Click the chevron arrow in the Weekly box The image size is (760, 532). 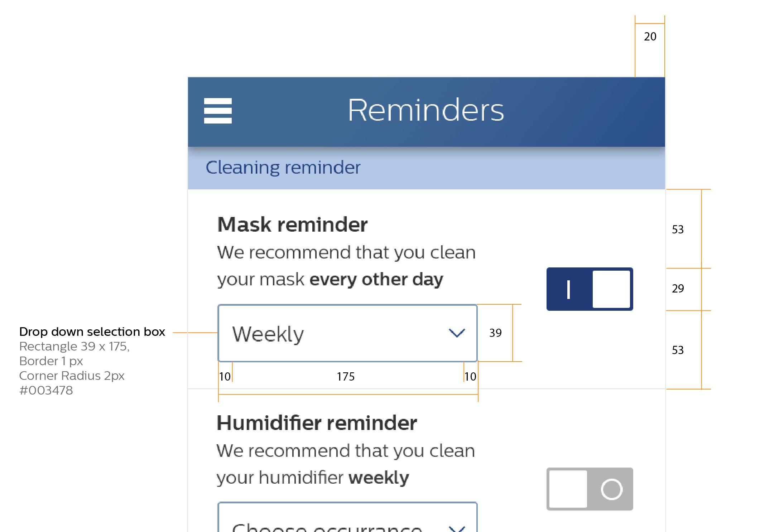(457, 333)
